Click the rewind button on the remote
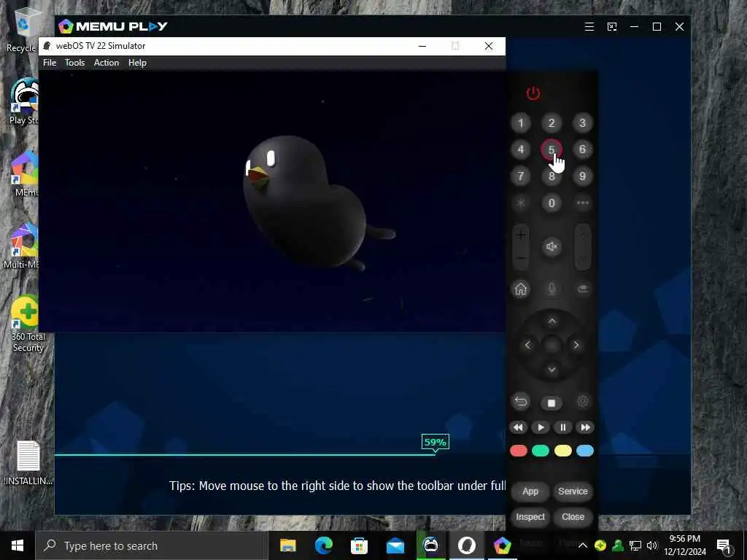Image resolution: width=747 pixels, height=560 pixels. [519, 427]
